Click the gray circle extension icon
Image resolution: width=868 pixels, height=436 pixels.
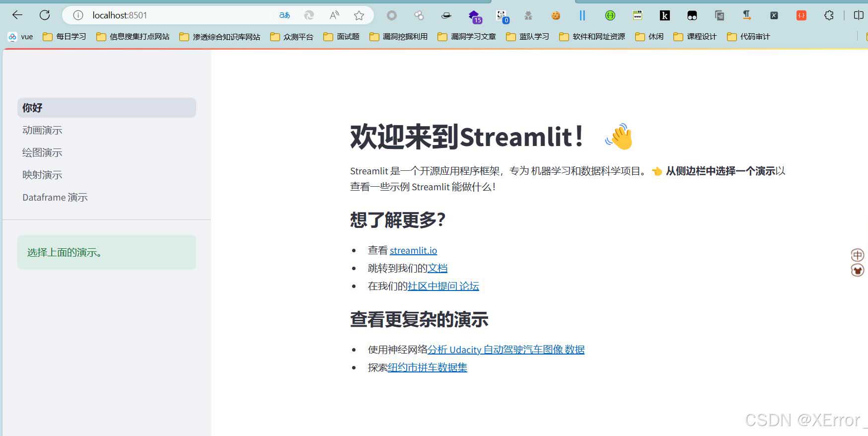[392, 15]
